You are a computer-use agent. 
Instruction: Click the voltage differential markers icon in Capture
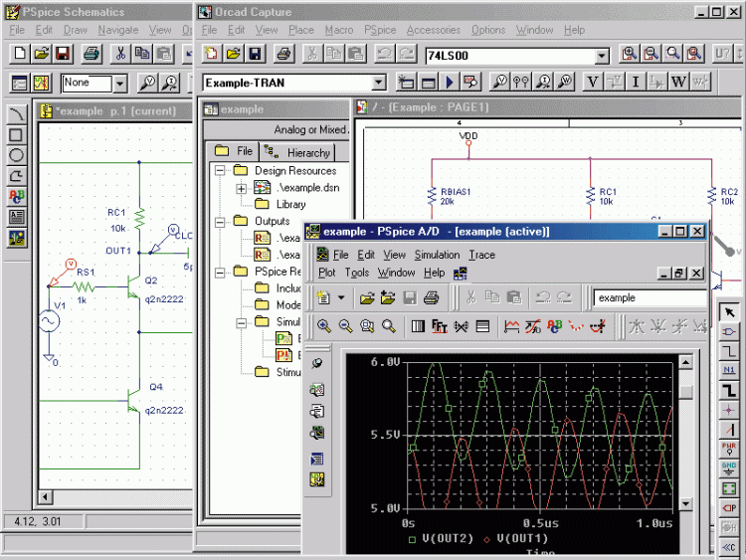pos(521,82)
